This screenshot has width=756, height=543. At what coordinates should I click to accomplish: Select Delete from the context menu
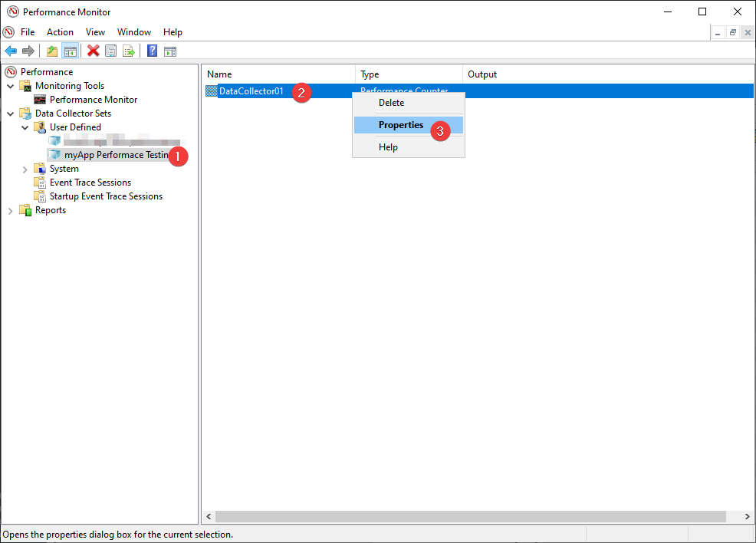click(x=391, y=103)
